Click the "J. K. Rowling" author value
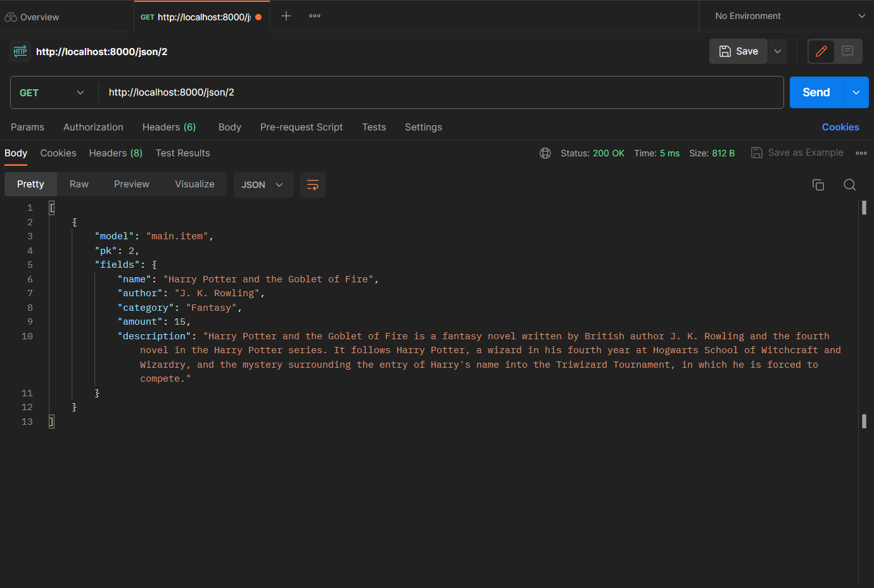This screenshot has width=874, height=588. [217, 293]
